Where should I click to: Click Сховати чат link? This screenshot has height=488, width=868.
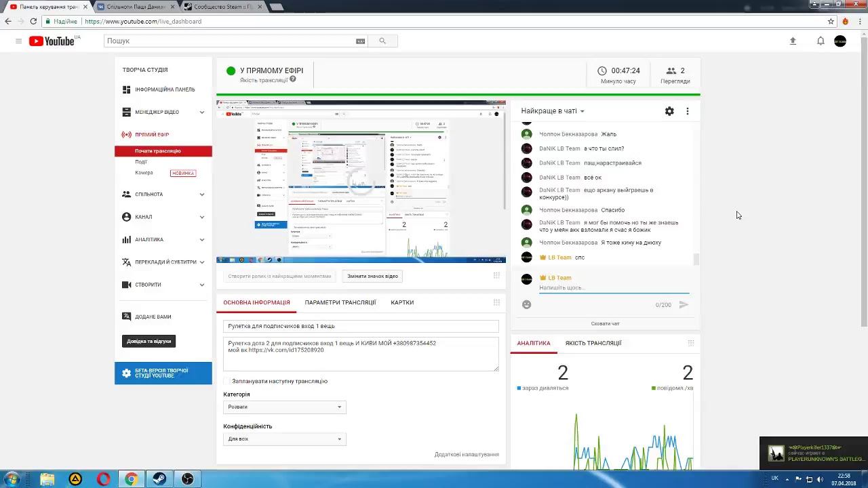[605, 324]
